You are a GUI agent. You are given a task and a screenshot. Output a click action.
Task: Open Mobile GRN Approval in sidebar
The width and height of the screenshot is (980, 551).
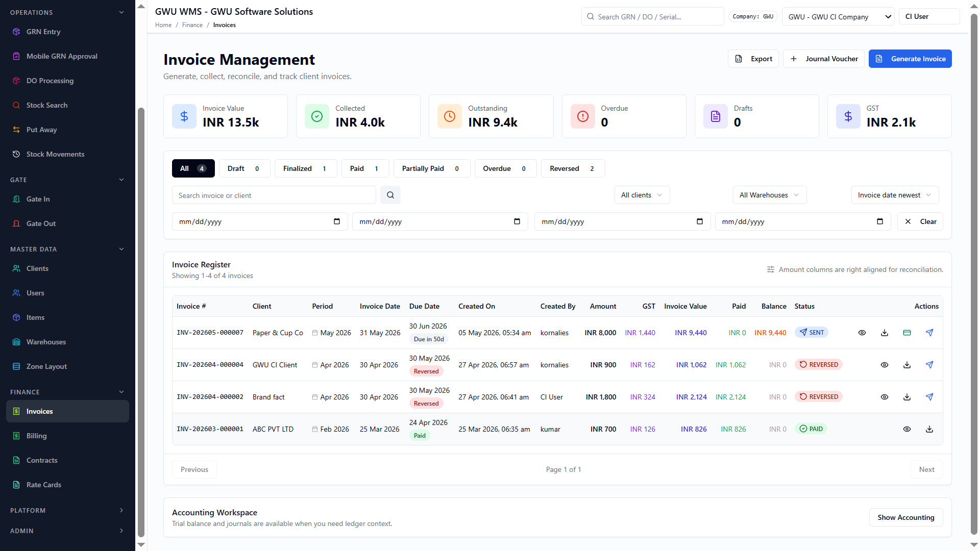[67, 56]
